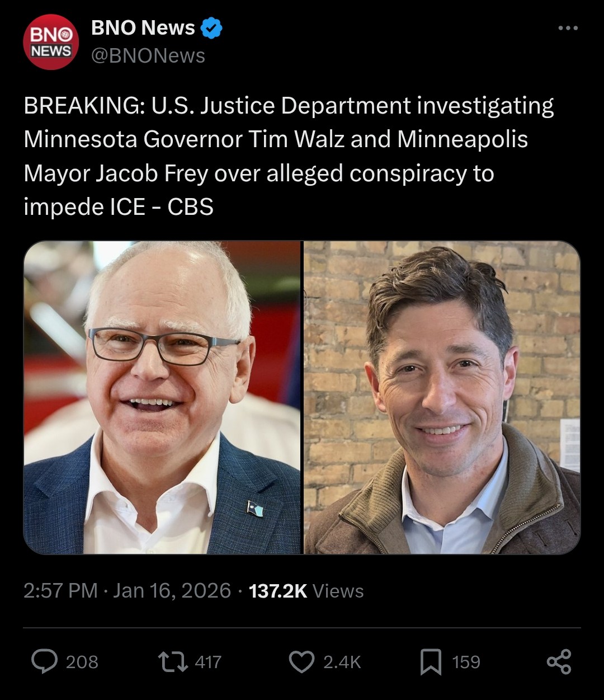Open the BNO News profile avatar
Viewport: 604px width, 700px height.
click(50, 42)
